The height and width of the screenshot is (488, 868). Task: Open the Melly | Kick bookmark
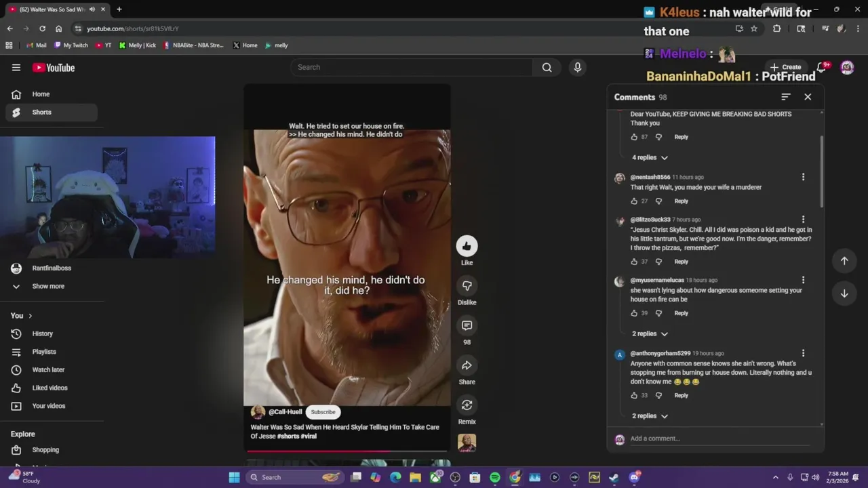pyautogui.click(x=137, y=45)
